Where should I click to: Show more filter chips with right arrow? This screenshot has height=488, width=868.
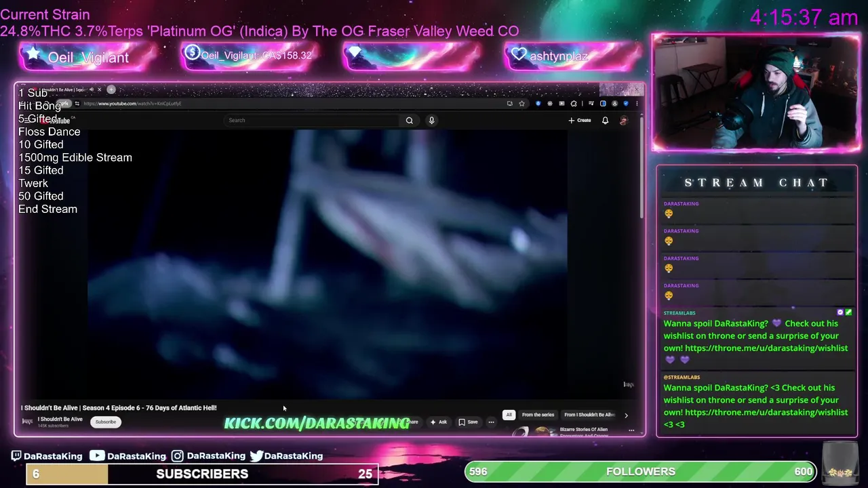[x=626, y=415]
